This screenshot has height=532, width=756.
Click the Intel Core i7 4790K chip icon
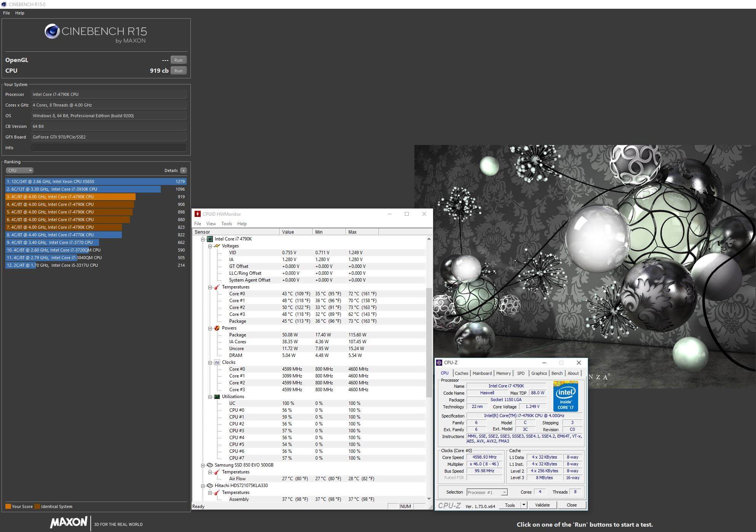[209, 239]
